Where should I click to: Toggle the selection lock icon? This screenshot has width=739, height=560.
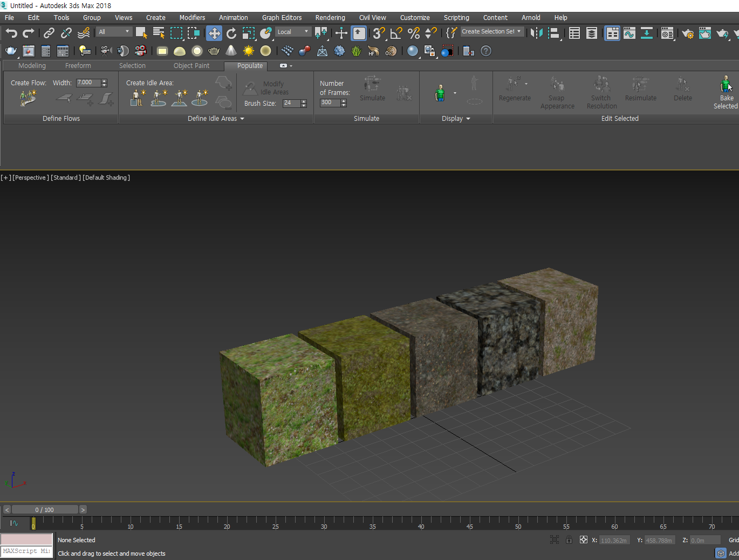[569, 539]
